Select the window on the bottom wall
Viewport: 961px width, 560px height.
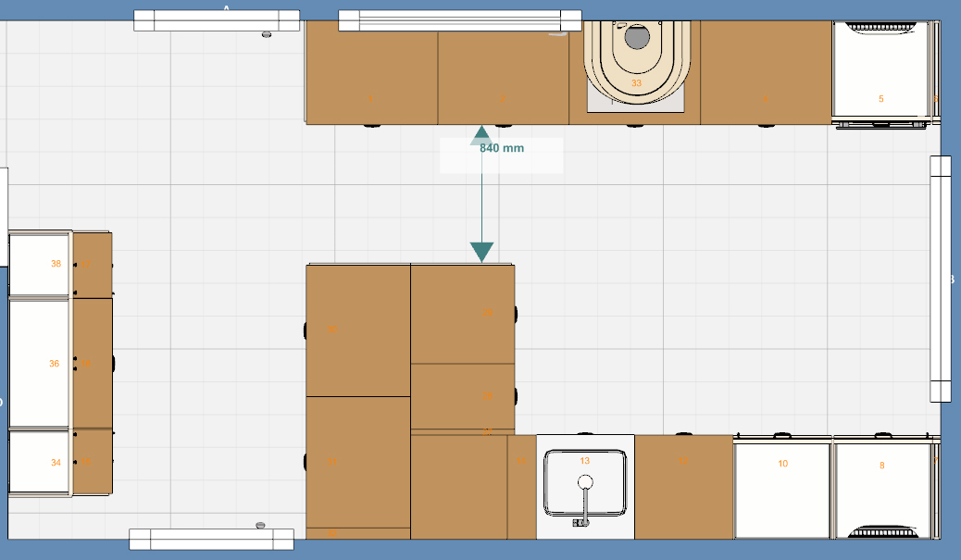coord(211,539)
